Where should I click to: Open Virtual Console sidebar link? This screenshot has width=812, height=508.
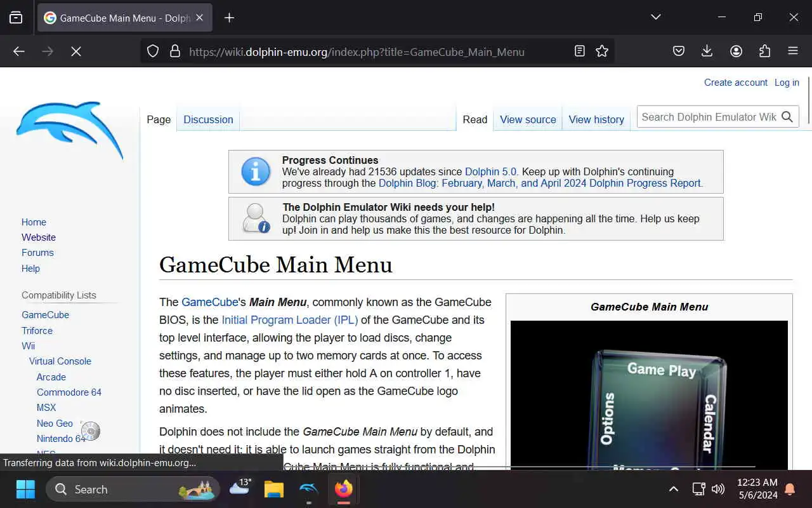60,361
